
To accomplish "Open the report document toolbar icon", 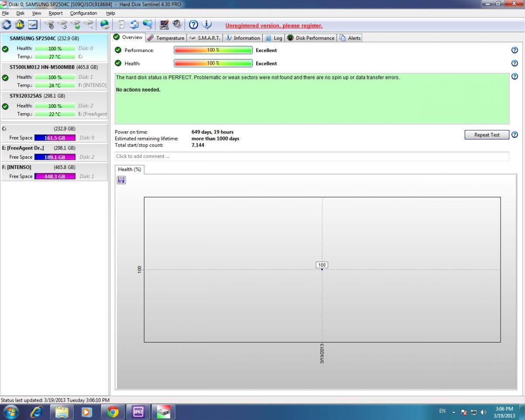I will pyautogui.click(x=121, y=24).
